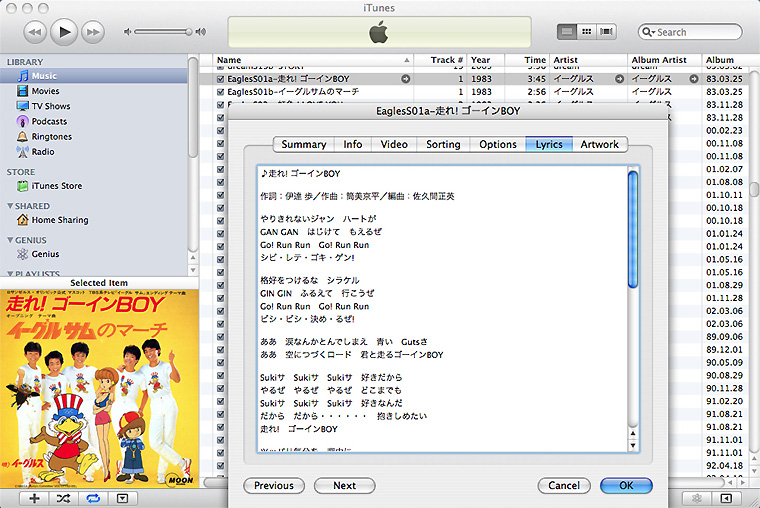Open the Genius sidebar button at bottom right

(x=697, y=498)
